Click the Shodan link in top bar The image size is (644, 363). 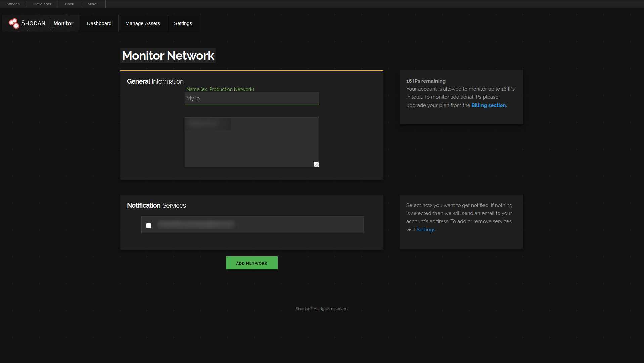point(13,4)
